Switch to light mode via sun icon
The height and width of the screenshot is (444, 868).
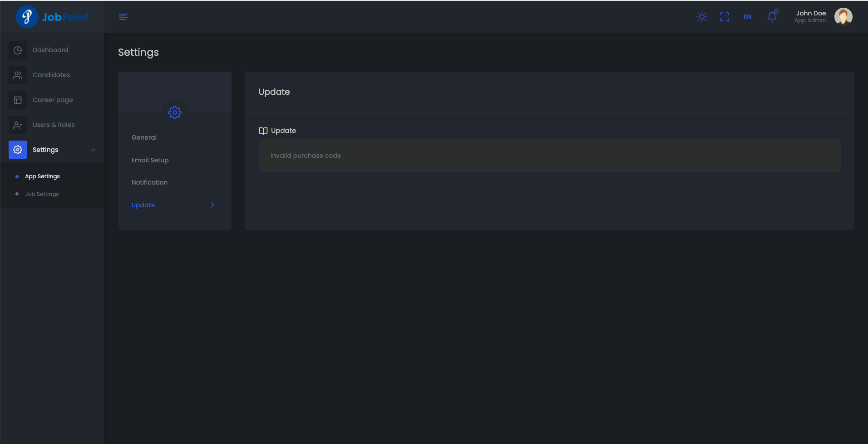pyautogui.click(x=701, y=17)
